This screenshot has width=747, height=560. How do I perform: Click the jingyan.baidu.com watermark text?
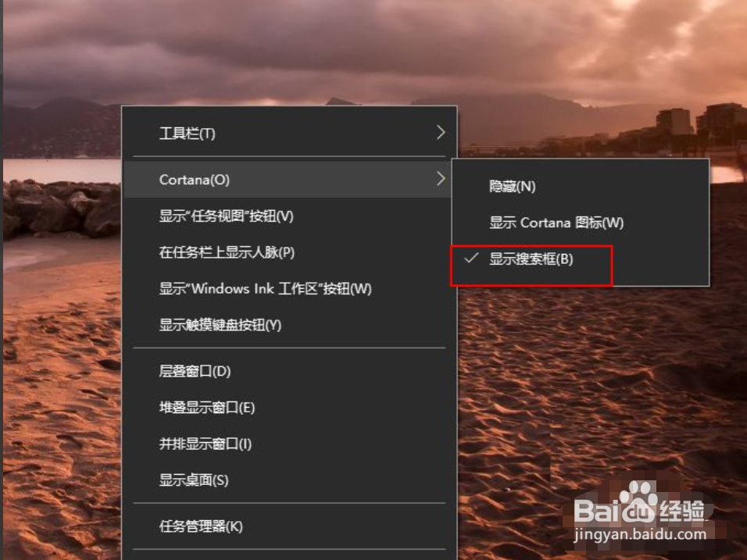point(640,535)
